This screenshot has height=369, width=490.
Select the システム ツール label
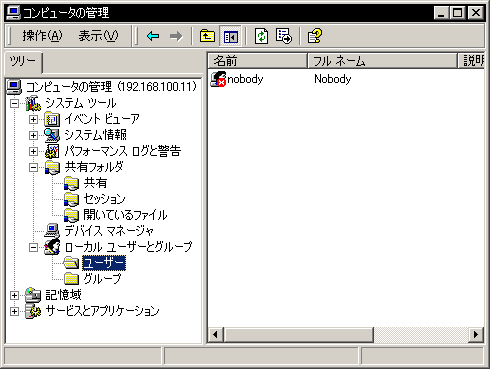tap(80, 103)
